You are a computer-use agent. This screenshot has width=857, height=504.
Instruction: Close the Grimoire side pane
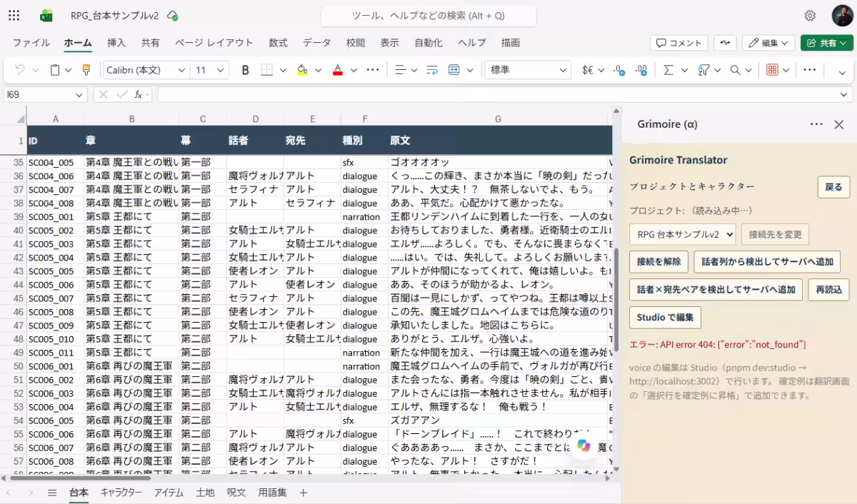(x=839, y=124)
